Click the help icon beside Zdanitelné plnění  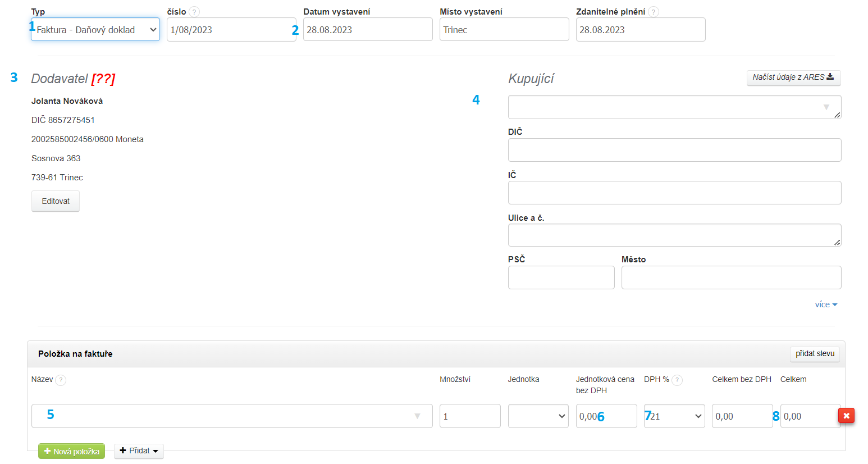pyautogui.click(x=654, y=12)
